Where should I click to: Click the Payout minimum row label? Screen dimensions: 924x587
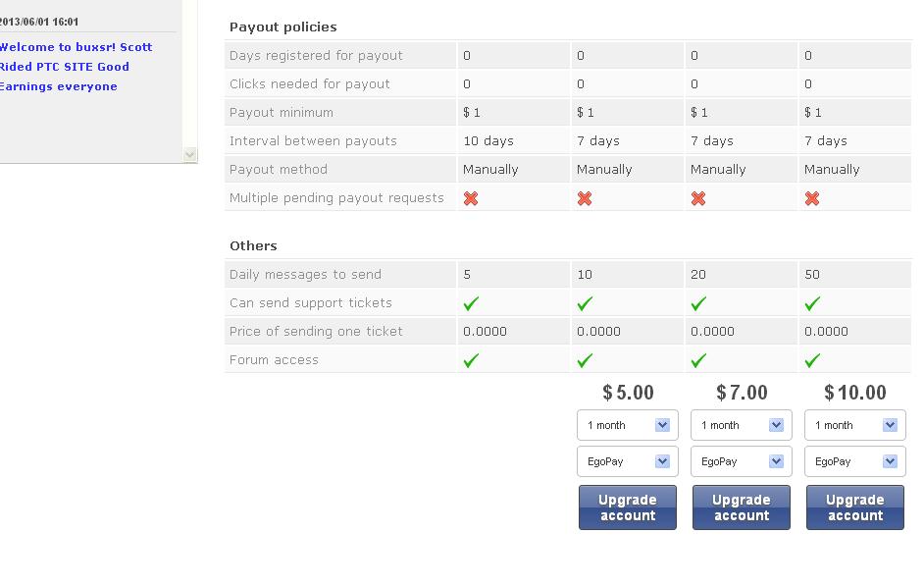(x=282, y=112)
